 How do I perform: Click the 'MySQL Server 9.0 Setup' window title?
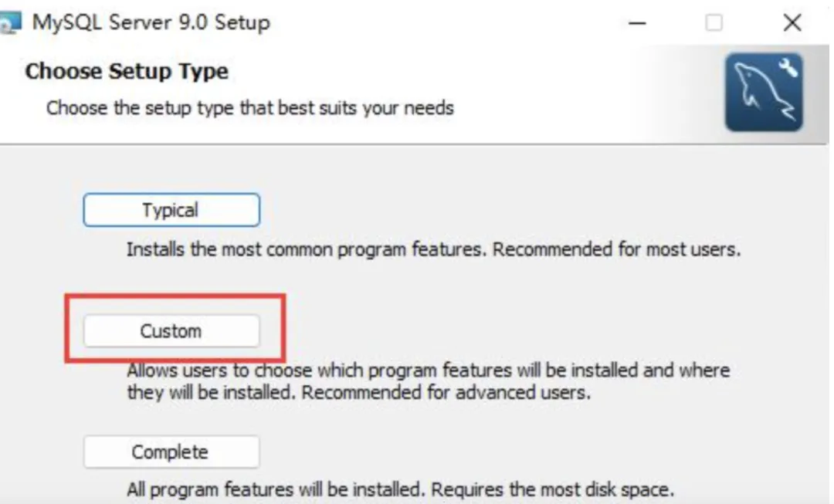pos(151,22)
